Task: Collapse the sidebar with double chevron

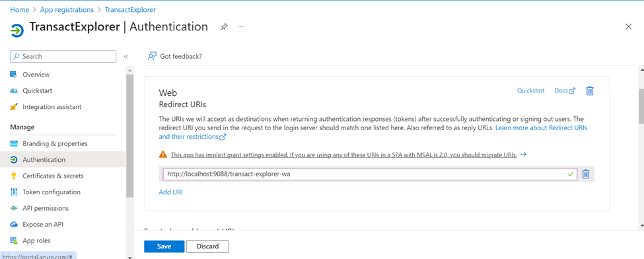Action: (126, 56)
